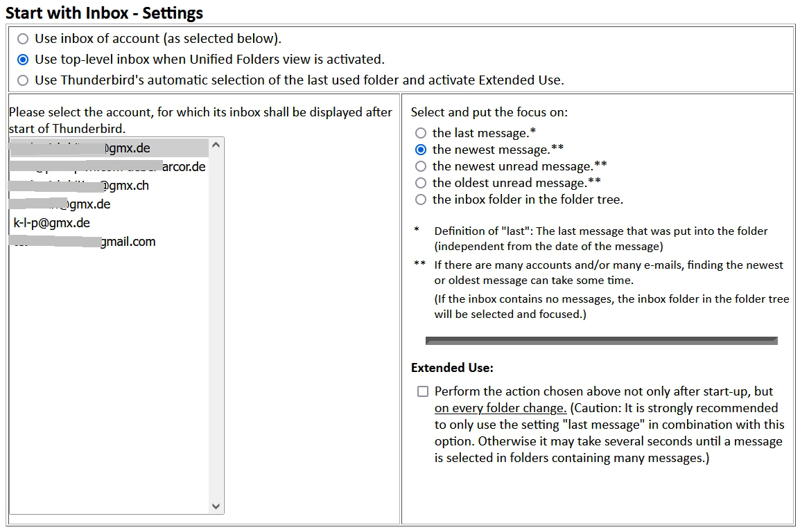Choose 'the newest unread message' option
Viewport: 800px width, 532px height.
(420, 166)
